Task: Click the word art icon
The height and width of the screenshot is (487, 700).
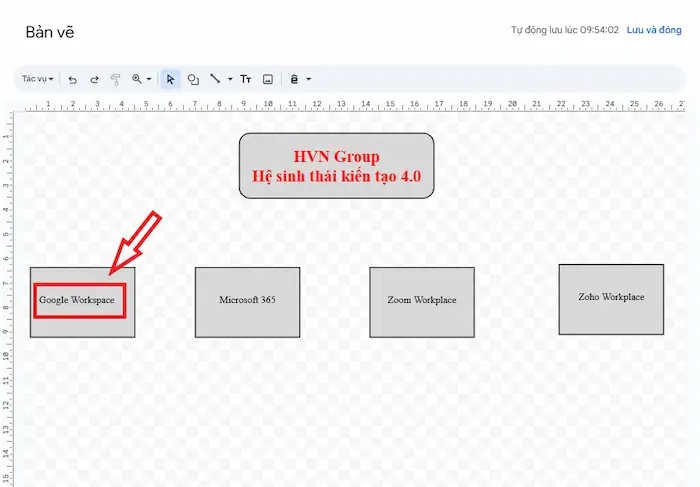Action: click(294, 79)
